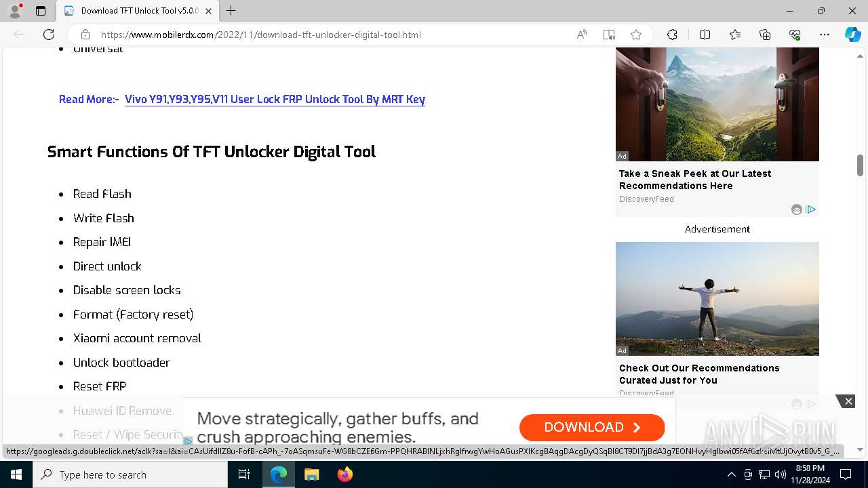Open AdChoices icon on first ad
Image resolution: width=868 pixels, height=488 pixels.
pyautogui.click(x=811, y=209)
